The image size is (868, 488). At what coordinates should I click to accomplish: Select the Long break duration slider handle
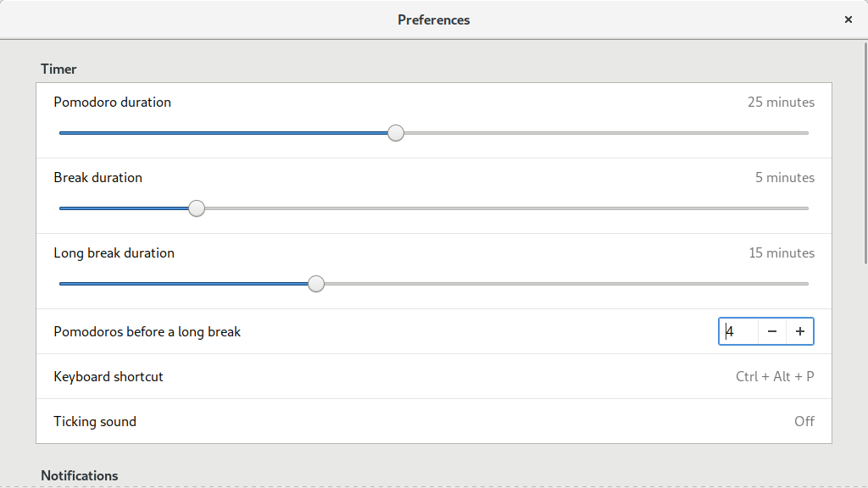tap(316, 284)
